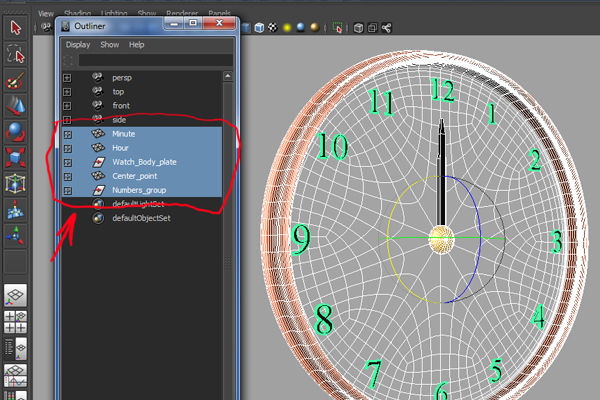Select the Universal Manipulator tool
Viewport: 600px width, 400px height.
click(15, 184)
